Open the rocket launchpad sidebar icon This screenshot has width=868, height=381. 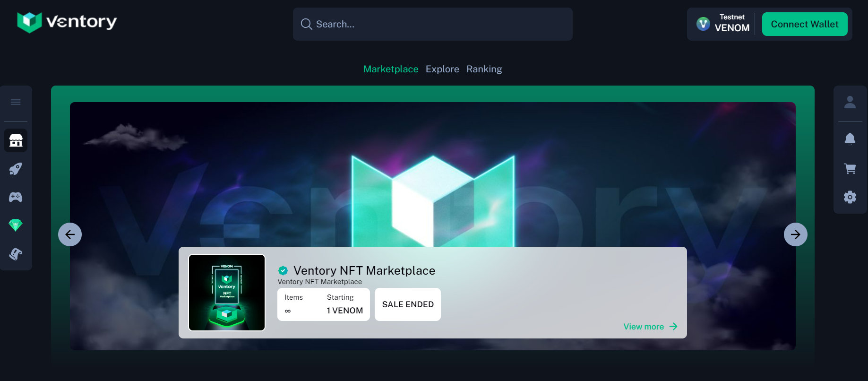click(x=16, y=169)
